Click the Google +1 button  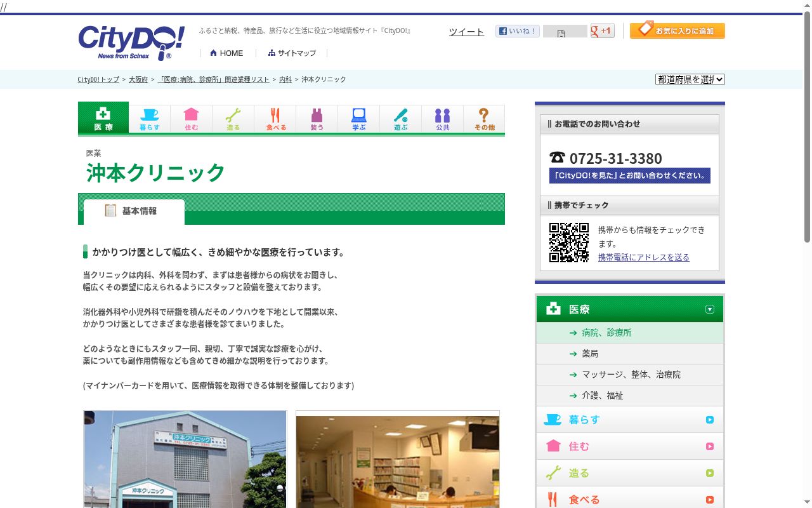602,30
